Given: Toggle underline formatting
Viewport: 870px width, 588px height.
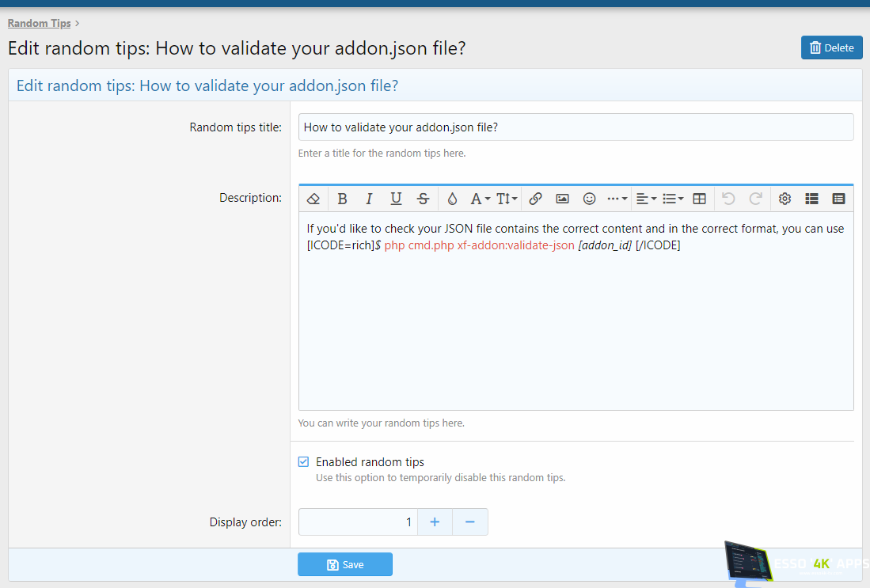Looking at the screenshot, I should pos(396,199).
